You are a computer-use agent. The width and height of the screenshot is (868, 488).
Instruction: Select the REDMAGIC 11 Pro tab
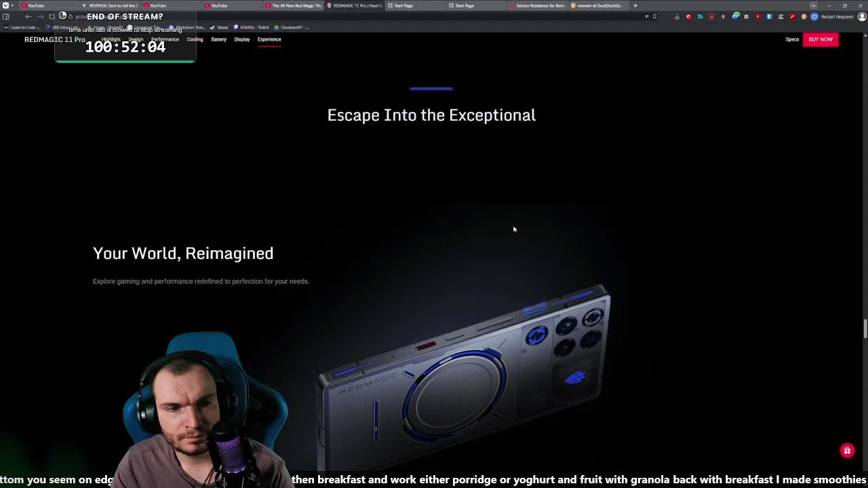(x=354, y=5)
